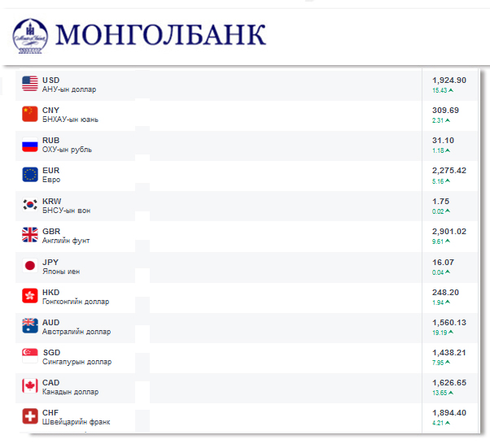Viewport: 490px width, 448px height.
Task: Click the CHF rate value 1,894.40
Action: [x=449, y=412]
